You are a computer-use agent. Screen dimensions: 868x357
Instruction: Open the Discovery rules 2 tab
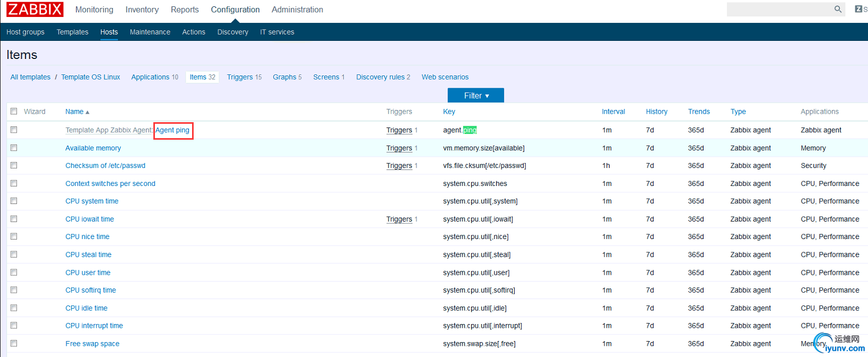coord(383,77)
